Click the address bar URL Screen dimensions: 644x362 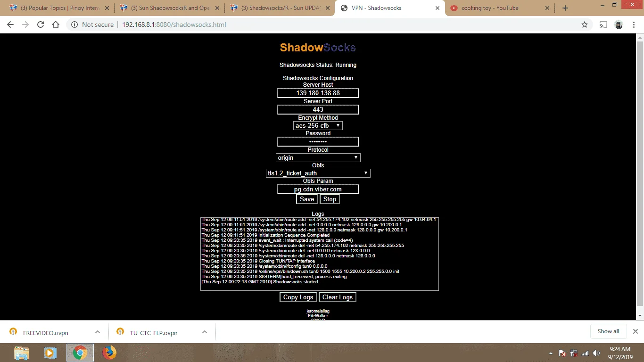[x=174, y=25]
